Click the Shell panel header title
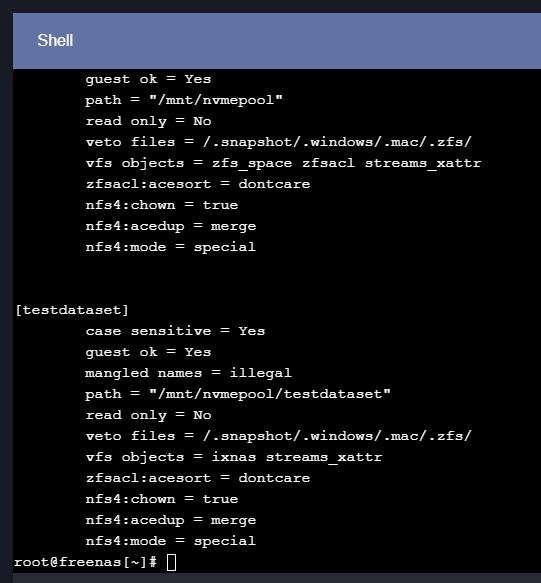Viewport: 541px width, 583px height. 55,40
